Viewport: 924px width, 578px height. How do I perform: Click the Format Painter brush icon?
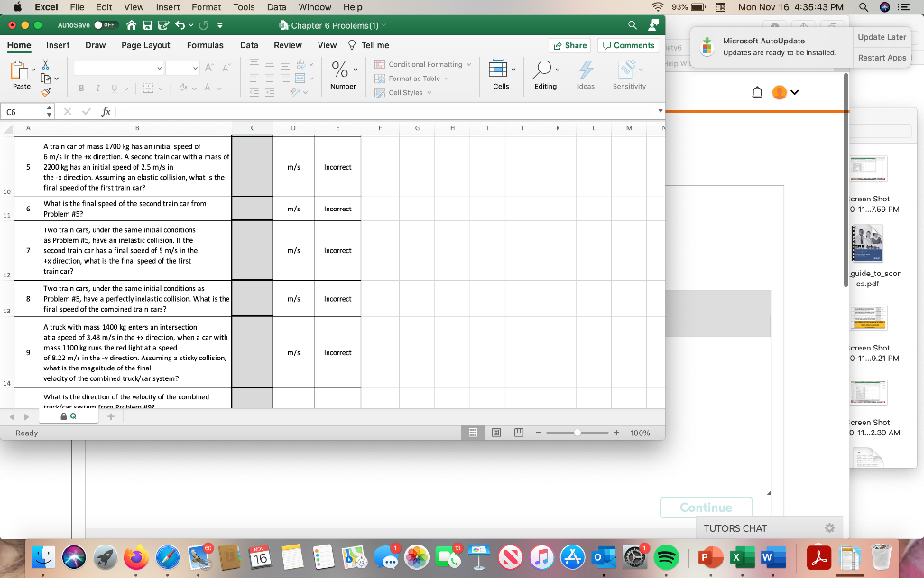pyautogui.click(x=45, y=90)
